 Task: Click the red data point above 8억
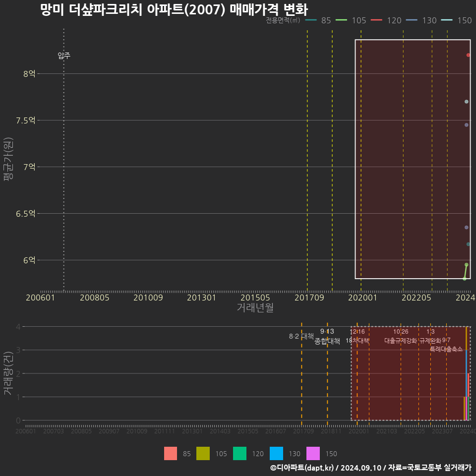(x=468, y=55)
